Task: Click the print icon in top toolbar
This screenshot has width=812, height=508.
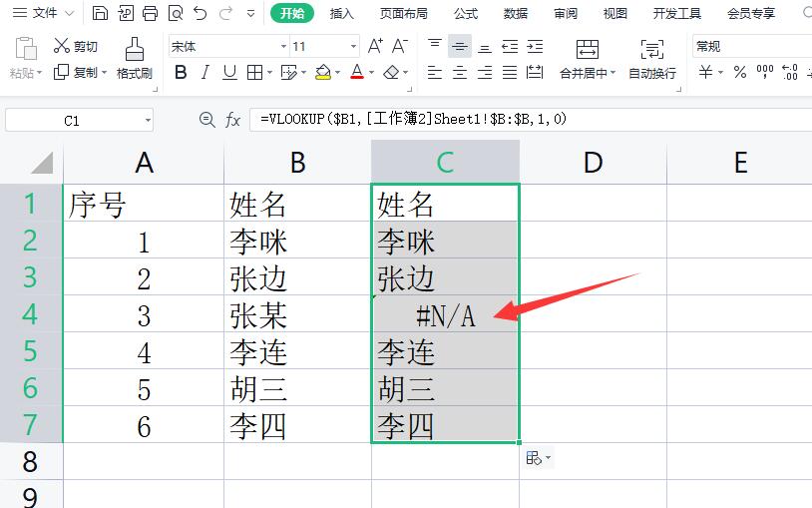Action: 150,13
